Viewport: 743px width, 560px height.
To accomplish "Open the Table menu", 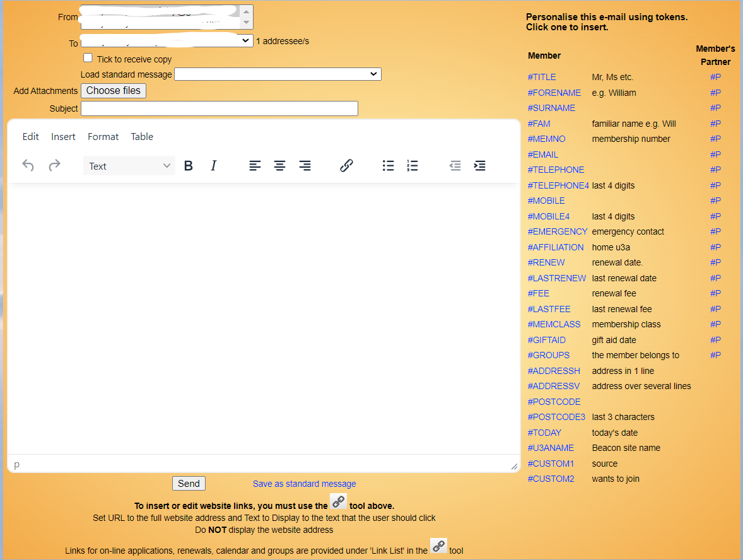I will click(142, 136).
